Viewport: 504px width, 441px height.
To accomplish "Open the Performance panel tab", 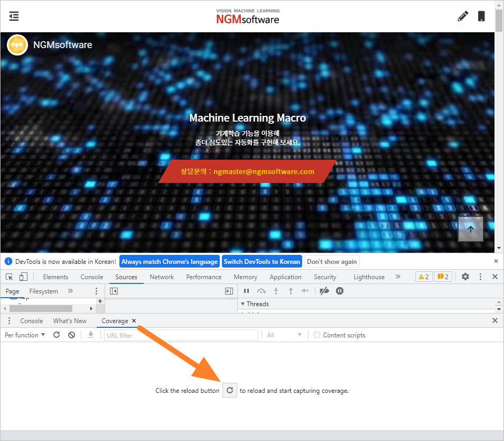I will pos(204,277).
